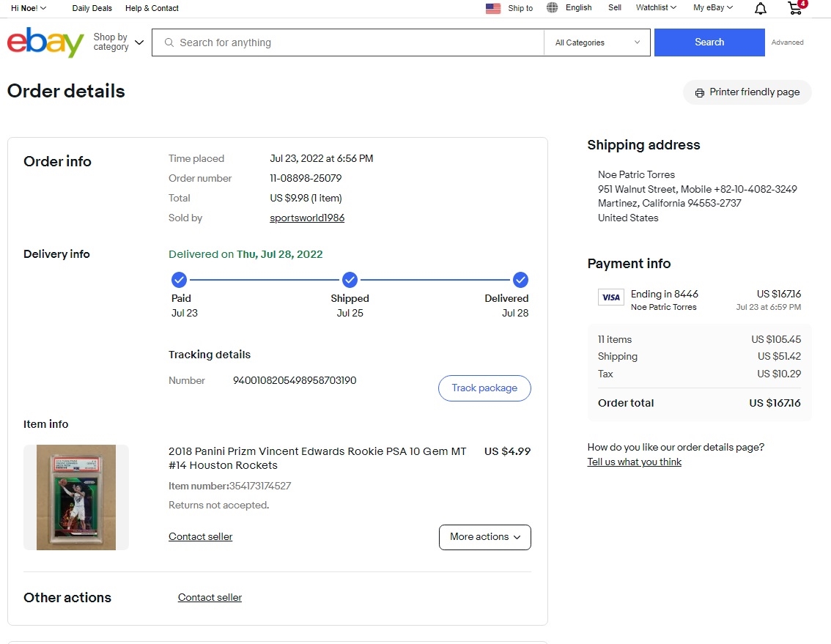This screenshot has height=644, width=831.
Task: Click Contact seller under Other actions
Action: [210, 597]
